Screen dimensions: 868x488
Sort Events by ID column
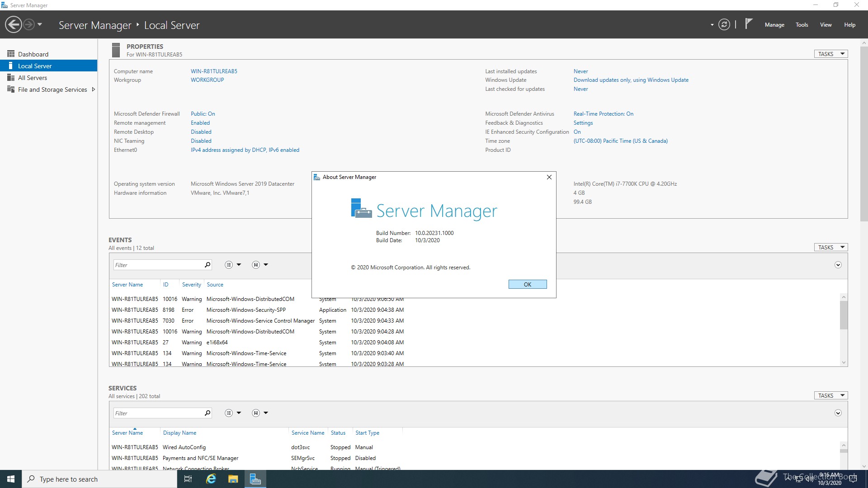(x=166, y=285)
